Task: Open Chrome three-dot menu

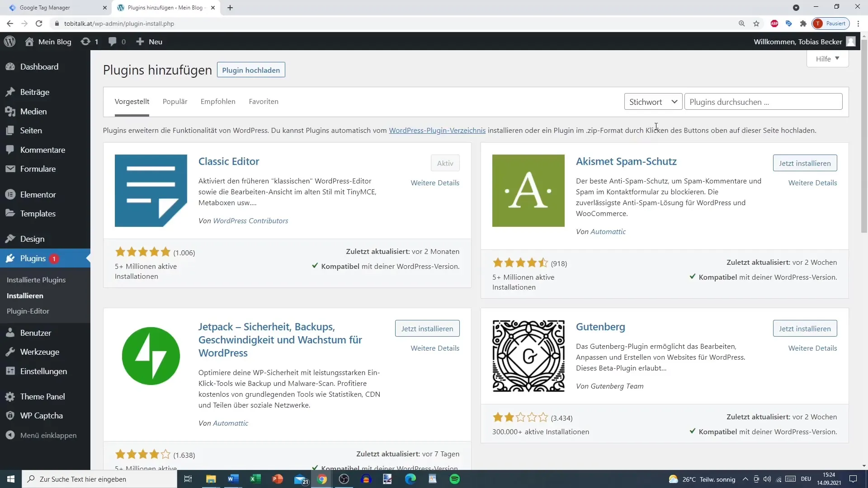Action: pyautogui.click(x=859, y=23)
